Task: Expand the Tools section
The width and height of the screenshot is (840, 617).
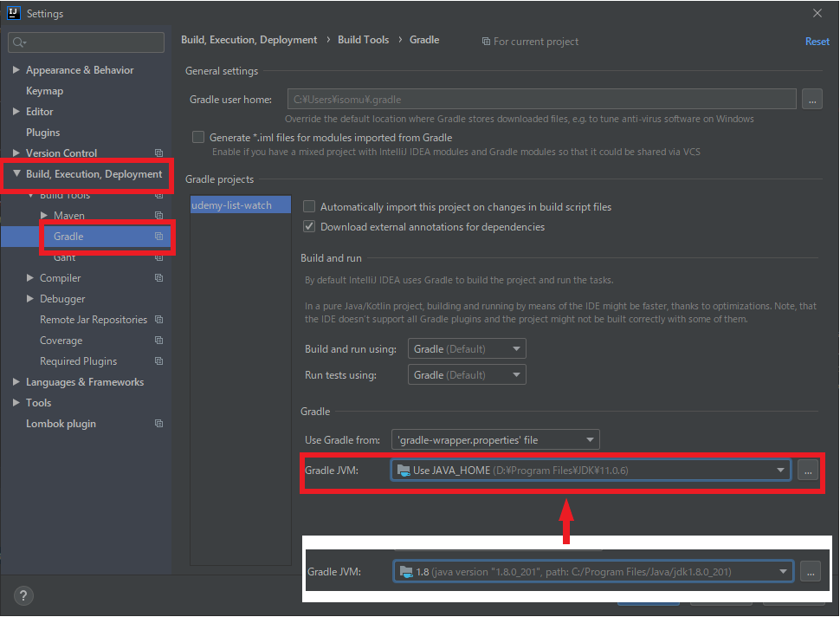Action: [16, 403]
